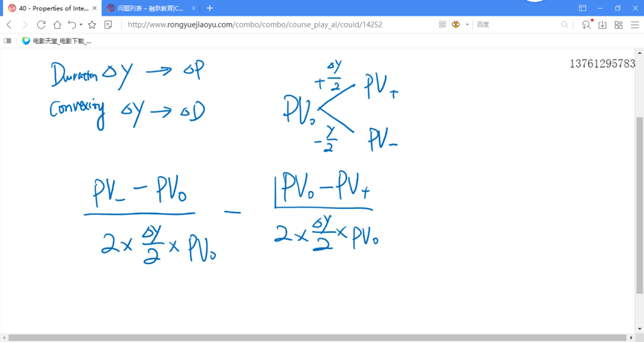Expand dropdown arrow next to undo icon
The width and height of the screenshot is (644, 342).
80,25
